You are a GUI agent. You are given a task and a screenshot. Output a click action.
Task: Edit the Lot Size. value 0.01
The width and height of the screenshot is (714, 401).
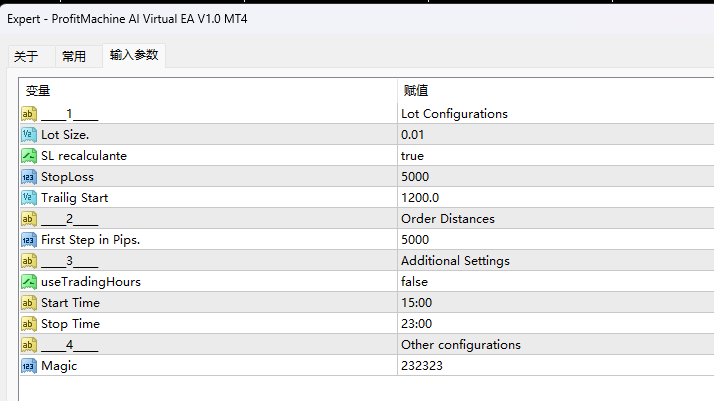412,135
